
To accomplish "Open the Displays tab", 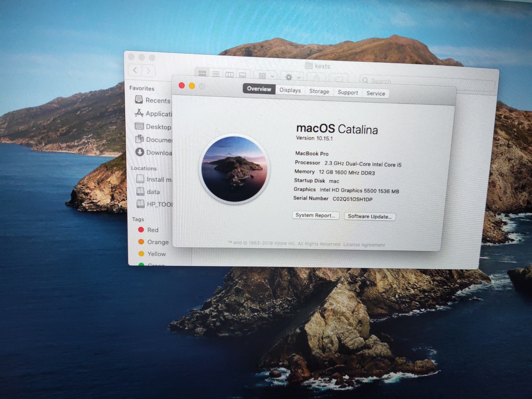I will pos(290,90).
